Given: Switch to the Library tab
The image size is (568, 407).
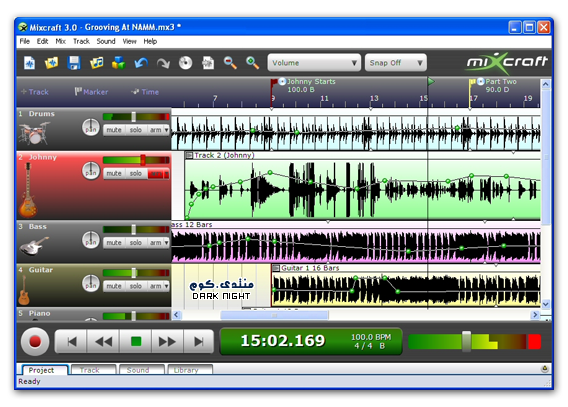Looking at the screenshot, I should pos(190,370).
